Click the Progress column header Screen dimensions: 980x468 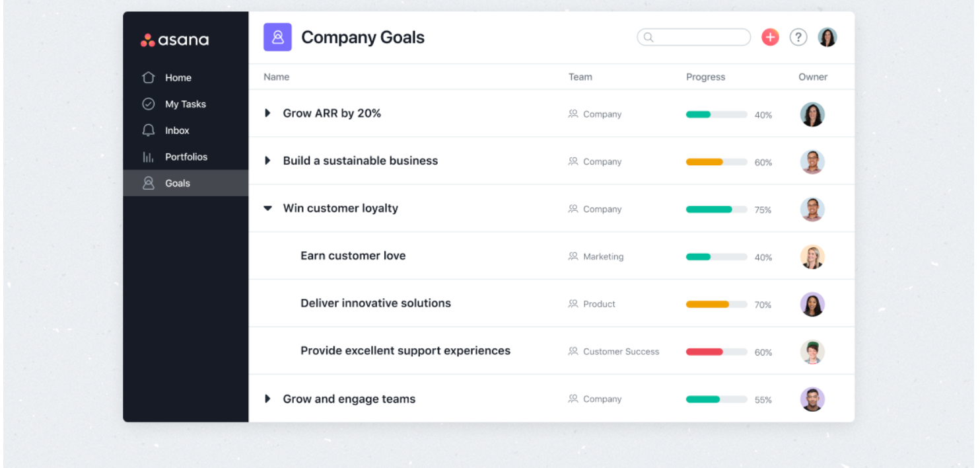pyautogui.click(x=705, y=77)
